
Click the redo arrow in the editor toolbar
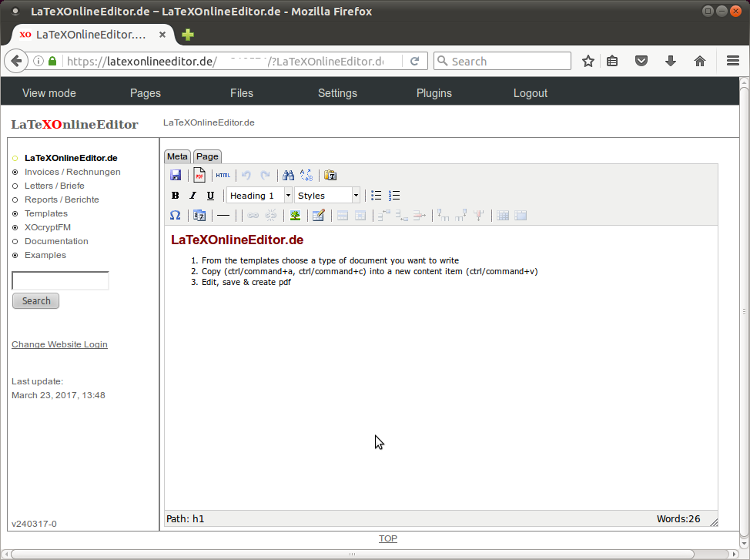click(265, 175)
